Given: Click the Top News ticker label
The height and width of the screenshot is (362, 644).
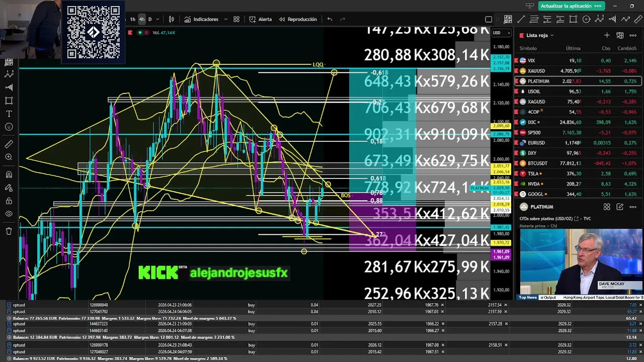Looking at the screenshot, I should [x=528, y=298].
